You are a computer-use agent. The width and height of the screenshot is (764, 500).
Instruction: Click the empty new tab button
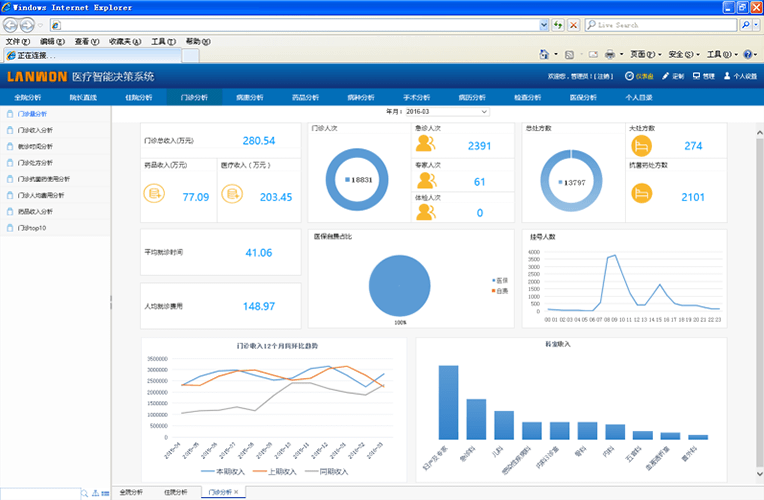[x=191, y=56]
